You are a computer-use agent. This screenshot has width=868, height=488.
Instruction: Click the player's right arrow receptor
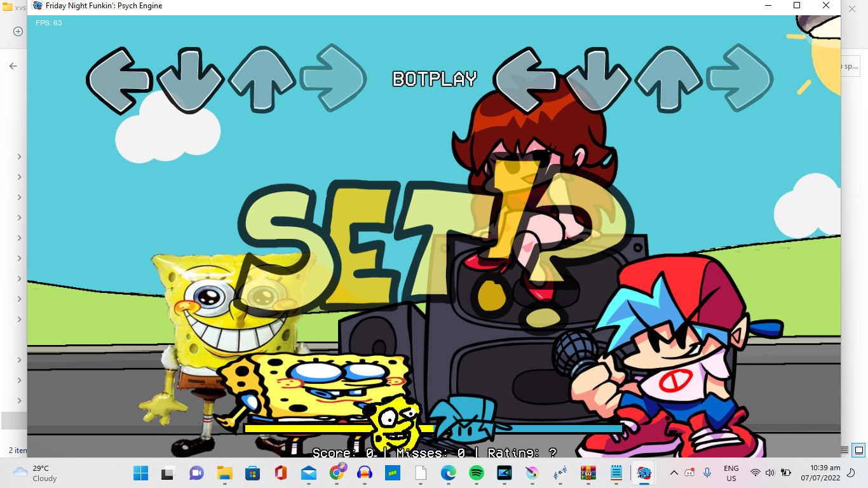[740, 79]
